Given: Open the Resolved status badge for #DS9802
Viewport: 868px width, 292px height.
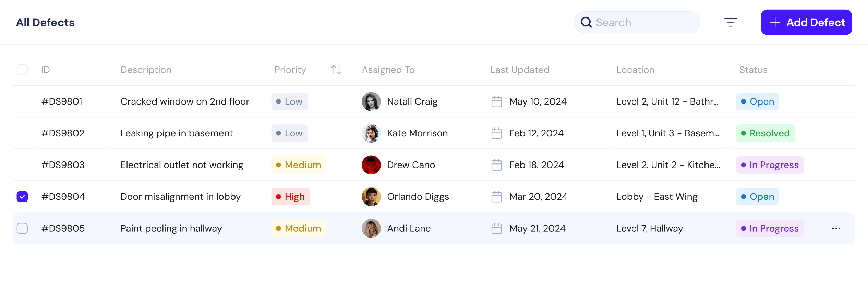Looking at the screenshot, I should coord(765,133).
